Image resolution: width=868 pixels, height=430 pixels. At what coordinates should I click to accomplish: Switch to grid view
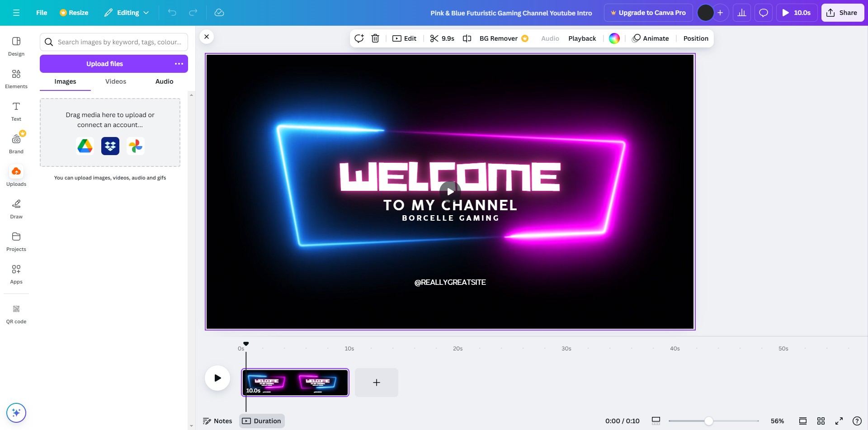tap(821, 421)
